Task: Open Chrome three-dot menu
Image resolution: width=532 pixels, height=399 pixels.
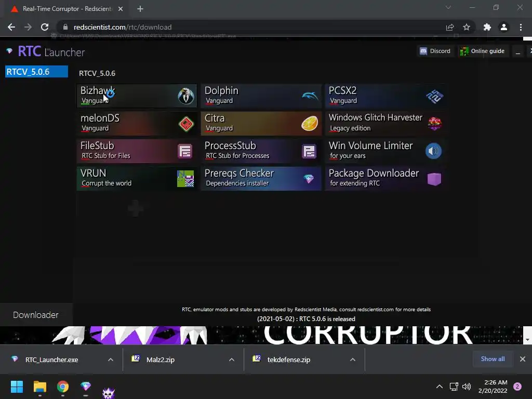Action: click(521, 27)
